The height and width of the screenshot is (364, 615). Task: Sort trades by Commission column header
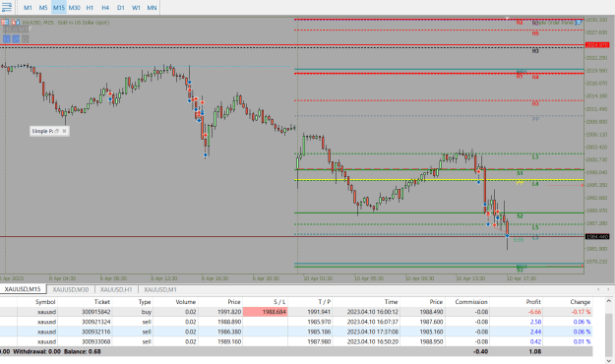pos(471,302)
